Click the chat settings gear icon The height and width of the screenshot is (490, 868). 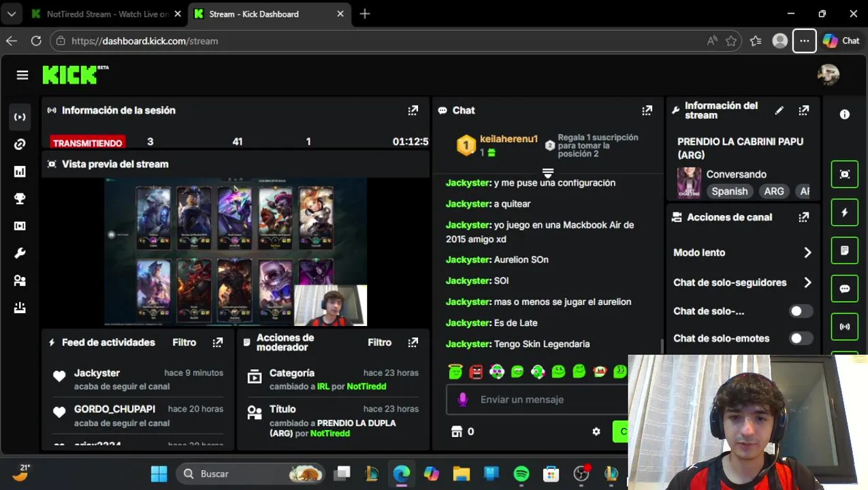(596, 431)
